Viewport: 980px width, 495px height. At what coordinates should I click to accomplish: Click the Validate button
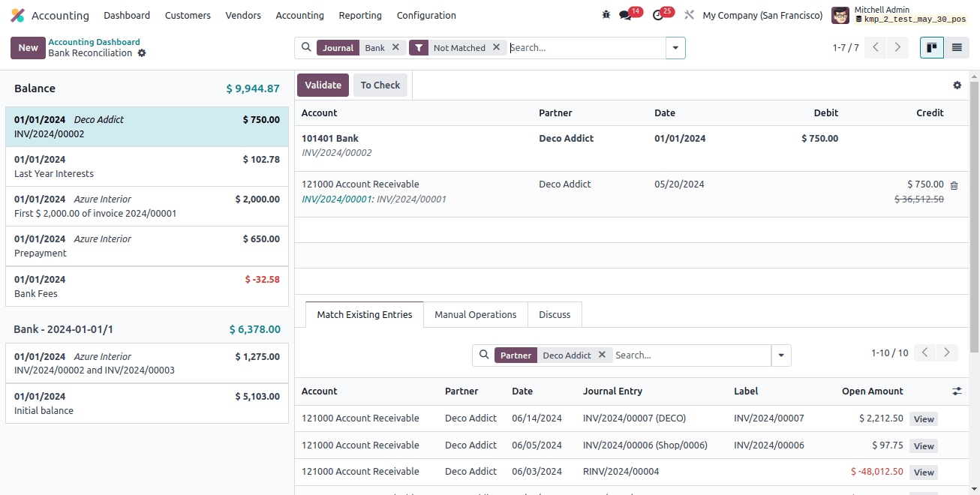[x=323, y=85]
